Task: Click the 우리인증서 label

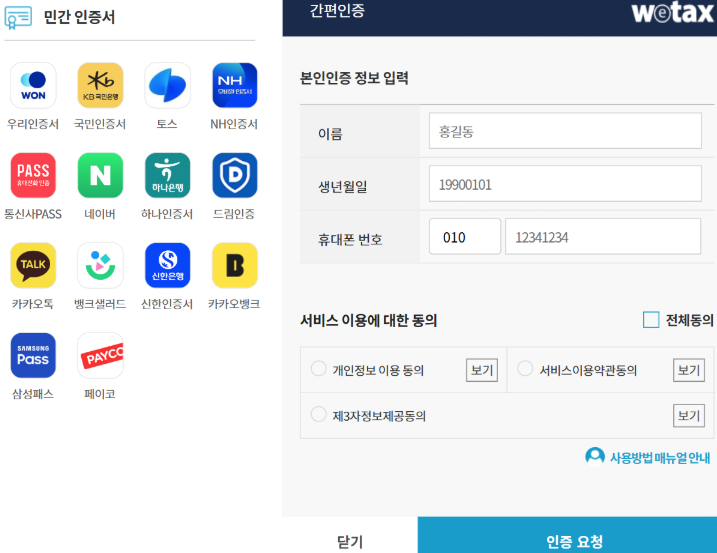Action: [33, 124]
